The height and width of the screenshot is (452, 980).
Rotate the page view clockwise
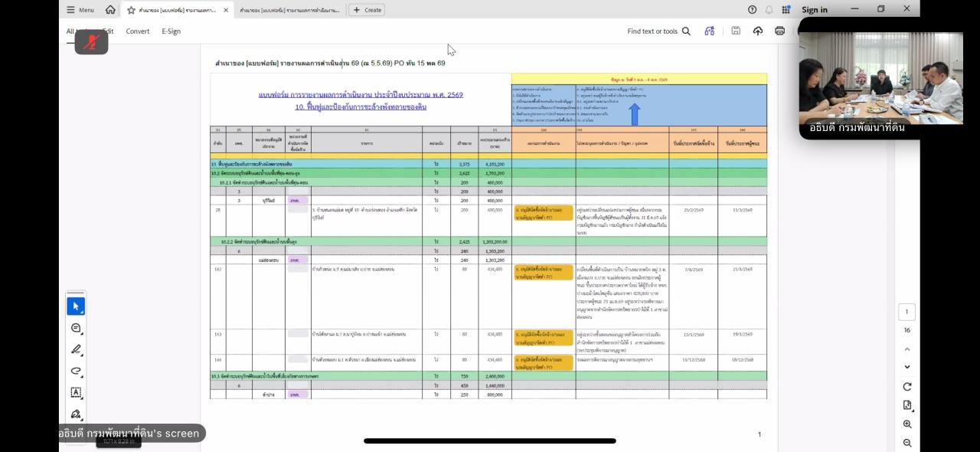click(907, 387)
